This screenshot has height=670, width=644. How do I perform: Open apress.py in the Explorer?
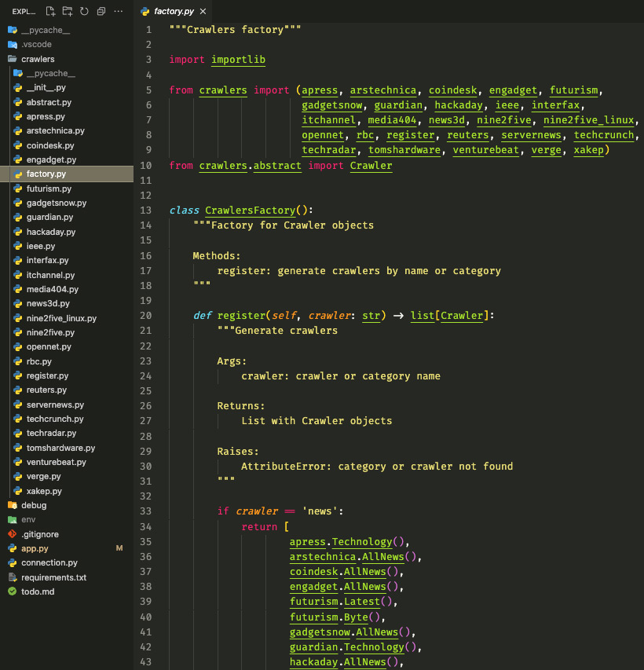point(67,116)
